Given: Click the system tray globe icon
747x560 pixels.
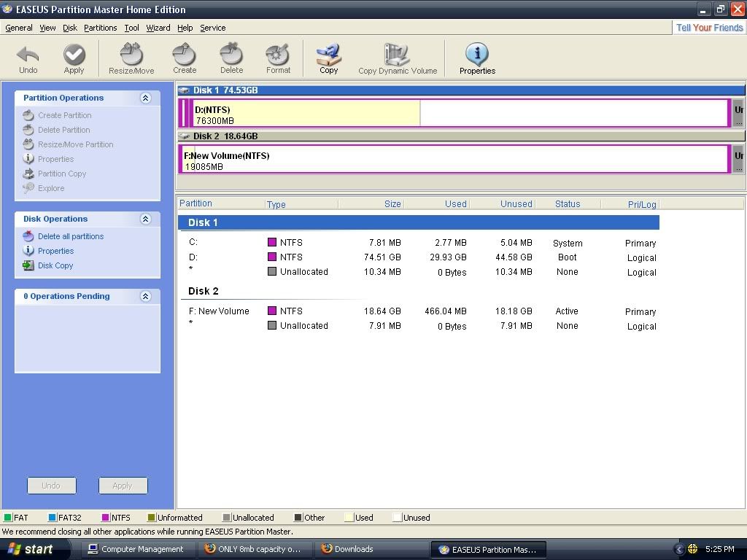Looking at the screenshot, I should pyautogui.click(x=693, y=549).
